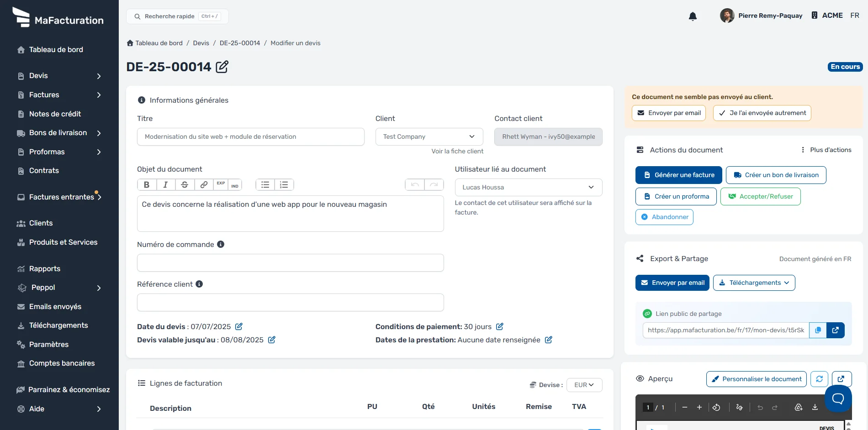The height and width of the screenshot is (430, 868).
Task: Expand the Factures sidebar menu
Action: 59,95
